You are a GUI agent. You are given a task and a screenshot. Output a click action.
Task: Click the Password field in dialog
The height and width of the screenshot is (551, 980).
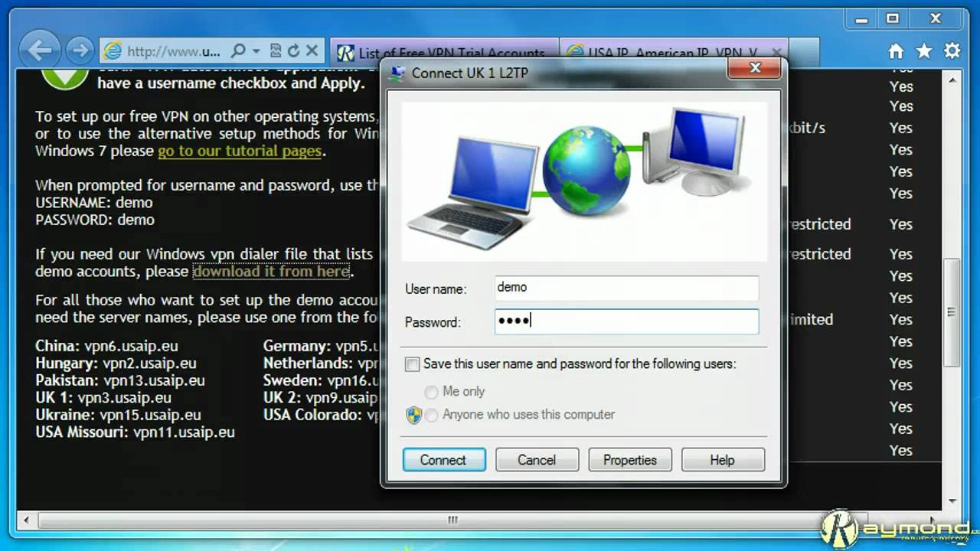coord(626,321)
